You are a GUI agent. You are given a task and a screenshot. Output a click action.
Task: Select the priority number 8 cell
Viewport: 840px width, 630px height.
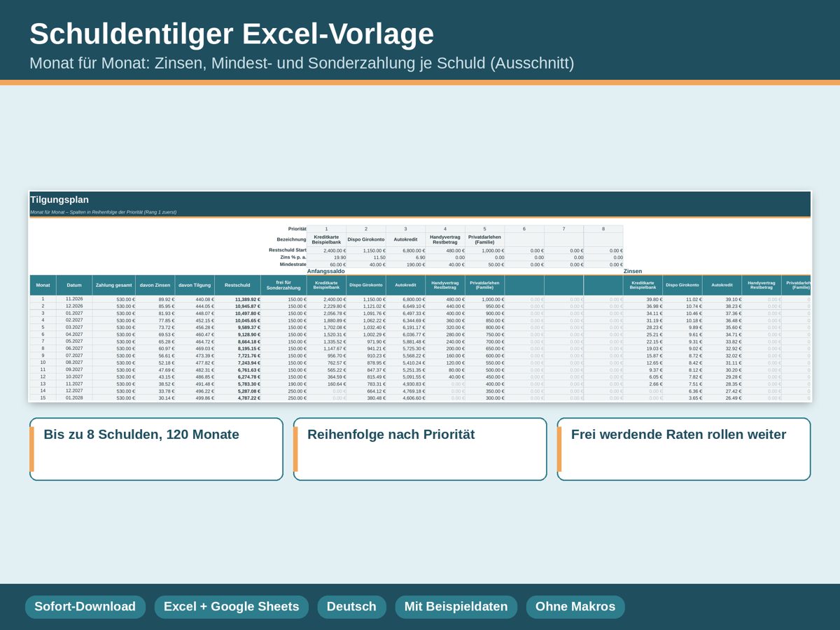(x=603, y=229)
